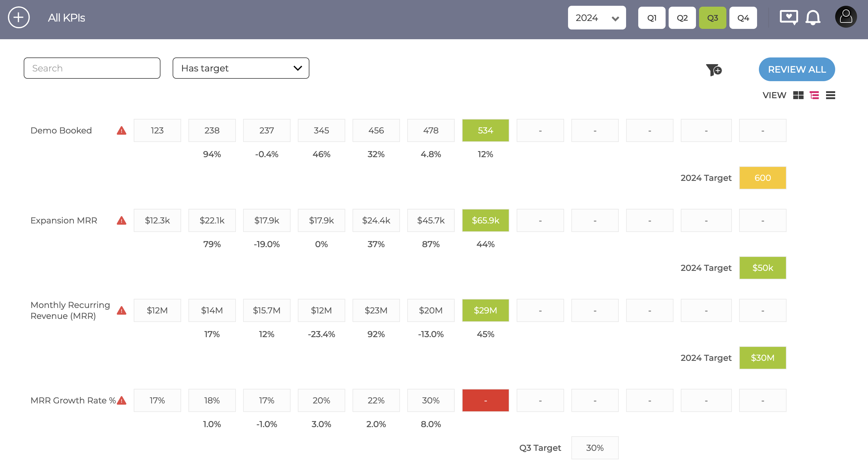This screenshot has height=470, width=868.
Task: Click the green $65.9k Expansion cell
Action: (485, 220)
